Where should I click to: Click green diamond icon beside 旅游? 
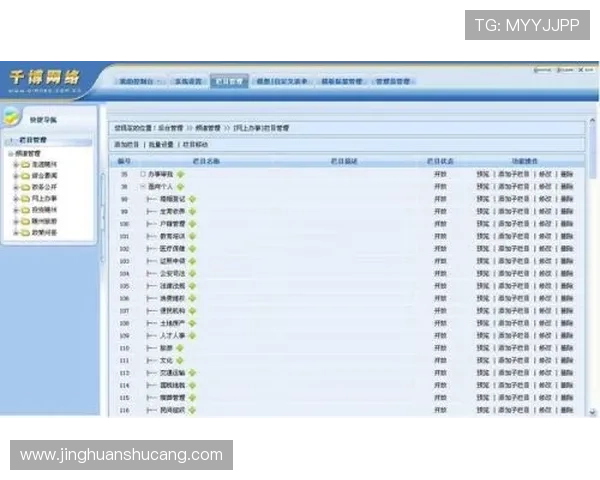(x=180, y=348)
